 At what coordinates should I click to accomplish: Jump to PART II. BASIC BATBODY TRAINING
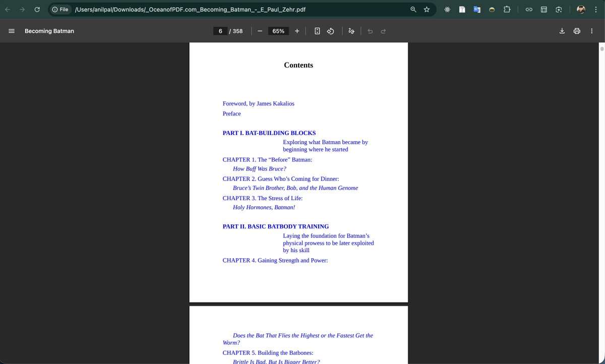[x=276, y=227]
